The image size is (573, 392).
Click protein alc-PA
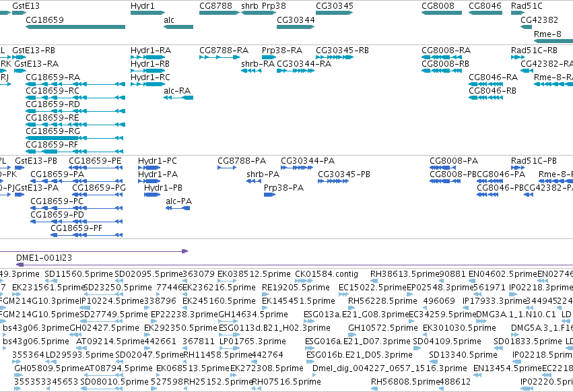[178, 201]
